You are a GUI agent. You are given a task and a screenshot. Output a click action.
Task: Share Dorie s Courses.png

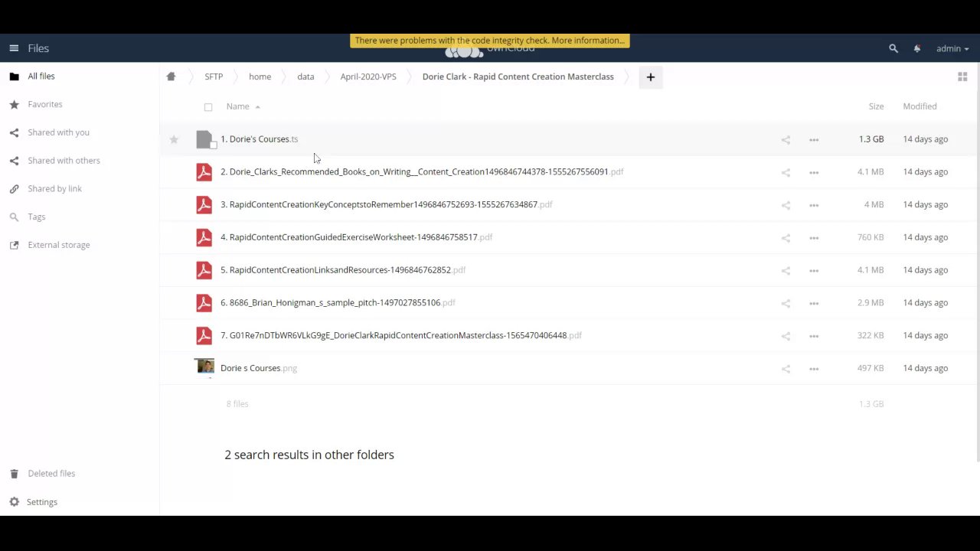coord(786,369)
